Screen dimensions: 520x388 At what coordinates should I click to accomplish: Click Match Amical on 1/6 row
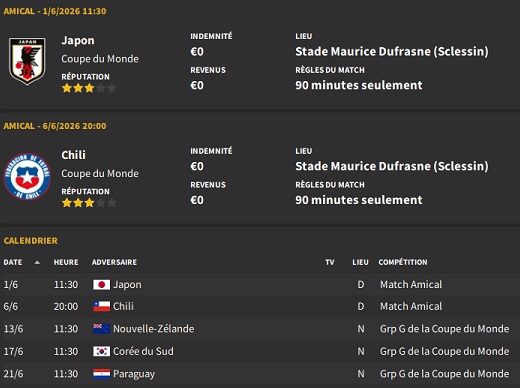(x=411, y=285)
